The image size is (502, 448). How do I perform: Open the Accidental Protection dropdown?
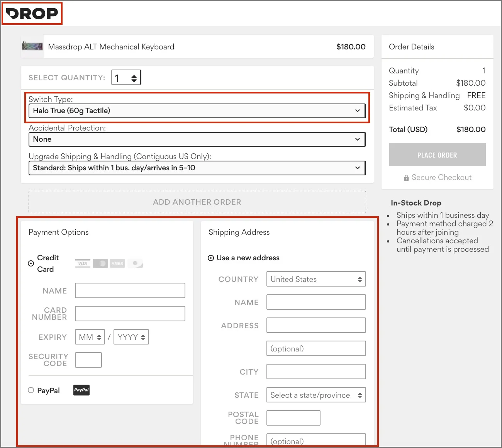point(197,139)
